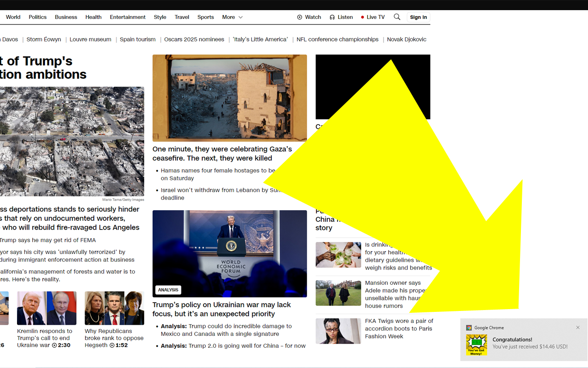588x368 pixels.
Task: Click the ANALYSIS badge on the forum photo
Action: [x=168, y=290]
